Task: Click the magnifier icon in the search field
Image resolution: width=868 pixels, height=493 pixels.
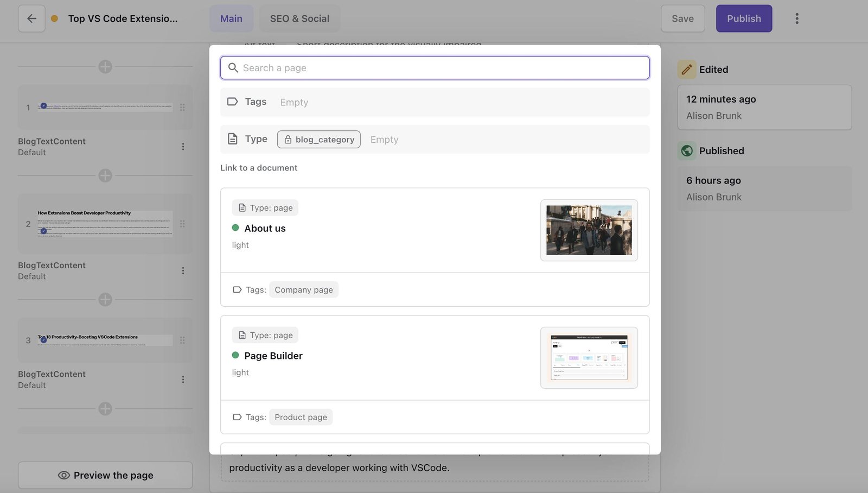Action: [x=233, y=68]
